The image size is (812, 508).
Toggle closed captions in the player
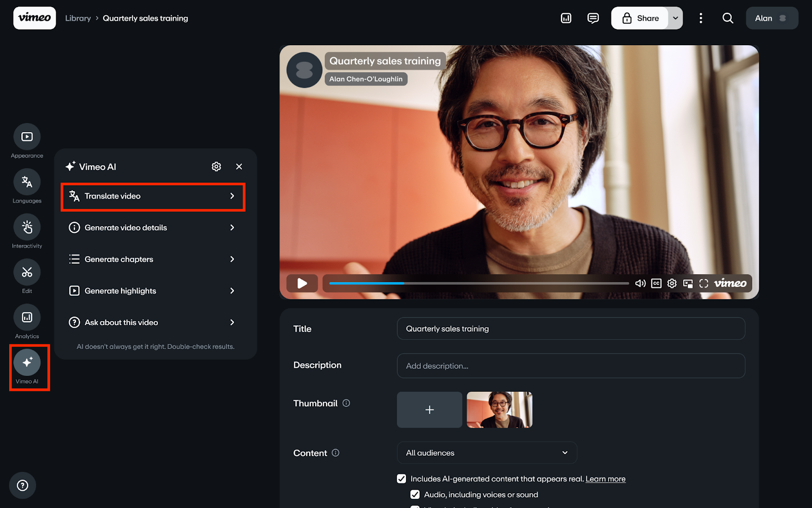click(656, 283)
